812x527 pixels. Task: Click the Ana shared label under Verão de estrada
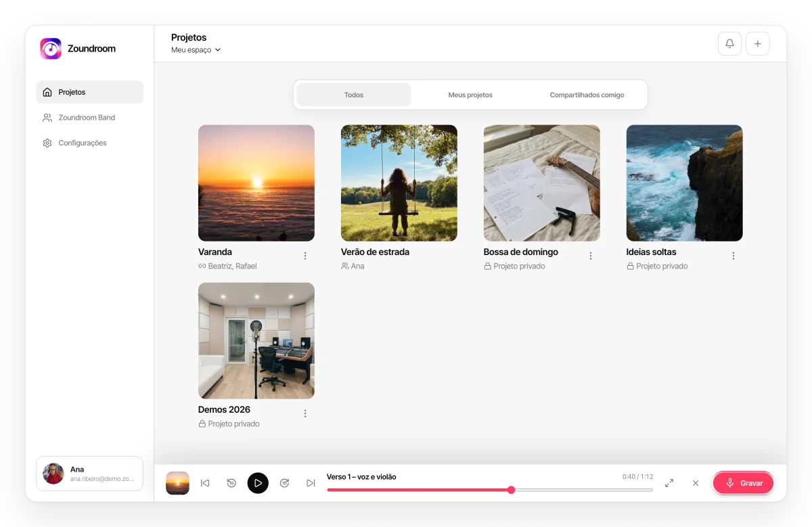(x=353, y=267)
